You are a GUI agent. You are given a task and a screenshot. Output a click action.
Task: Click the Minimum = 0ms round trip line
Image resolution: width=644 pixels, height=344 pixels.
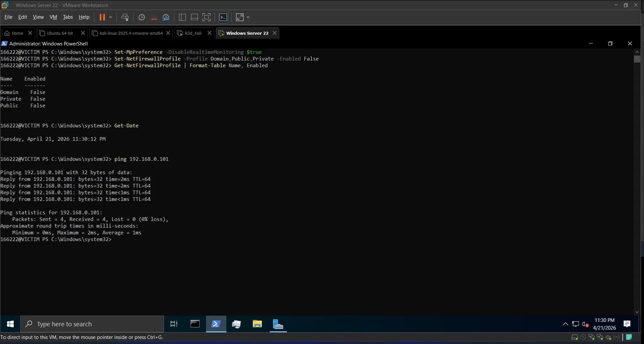77,233
